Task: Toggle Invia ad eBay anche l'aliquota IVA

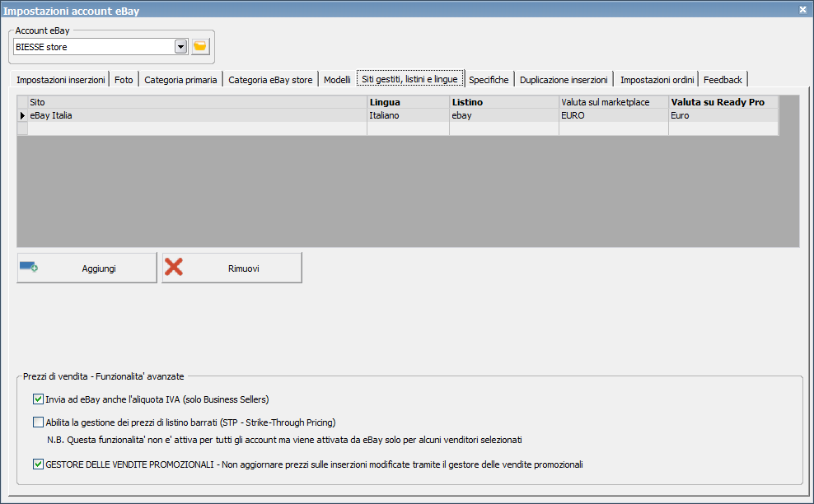Action: [39, 399]
